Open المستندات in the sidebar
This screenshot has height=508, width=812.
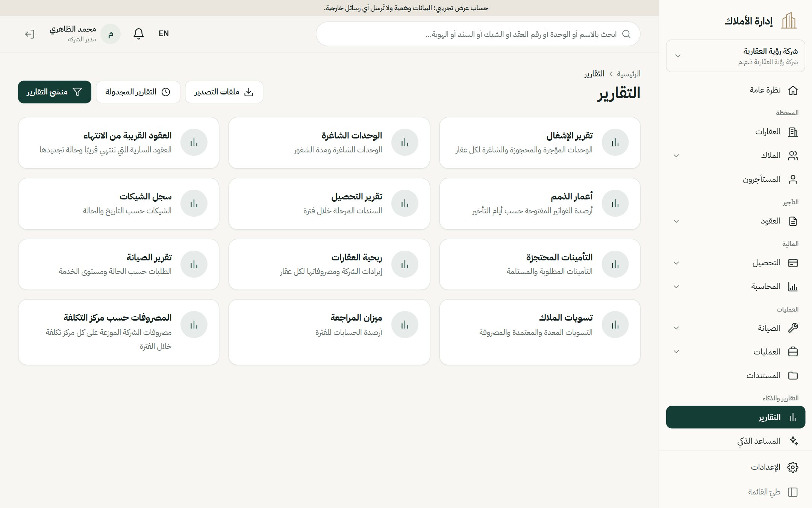click(735, 376)
